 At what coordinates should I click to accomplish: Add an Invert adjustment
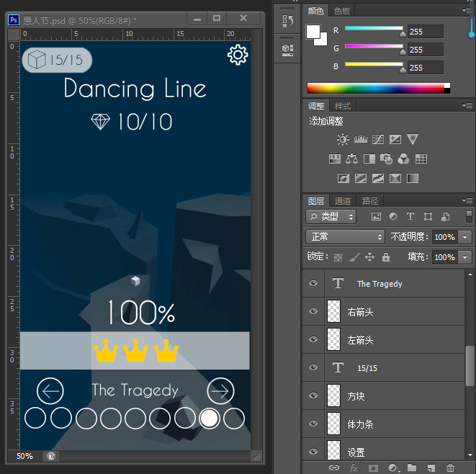pos(343,178)
